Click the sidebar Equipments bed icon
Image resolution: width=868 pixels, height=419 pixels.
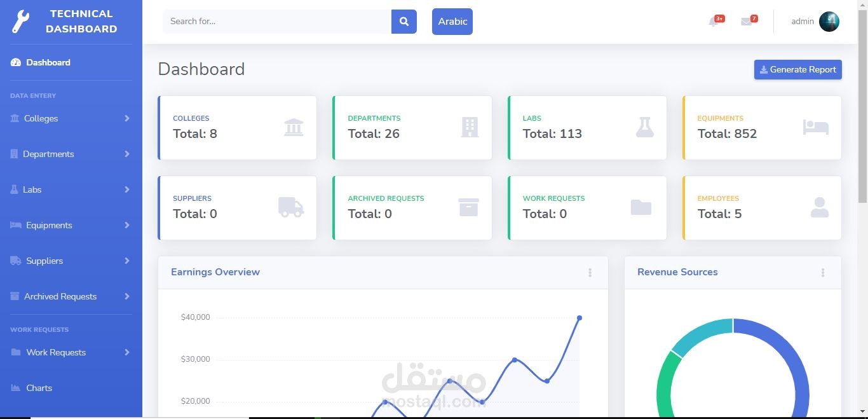(16, 225)
